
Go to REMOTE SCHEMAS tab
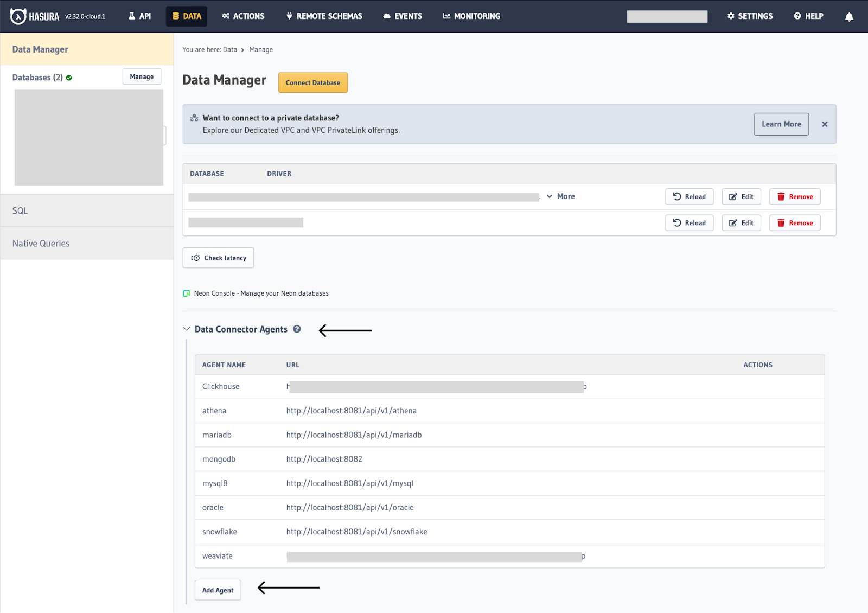click(x=324, y=16)
